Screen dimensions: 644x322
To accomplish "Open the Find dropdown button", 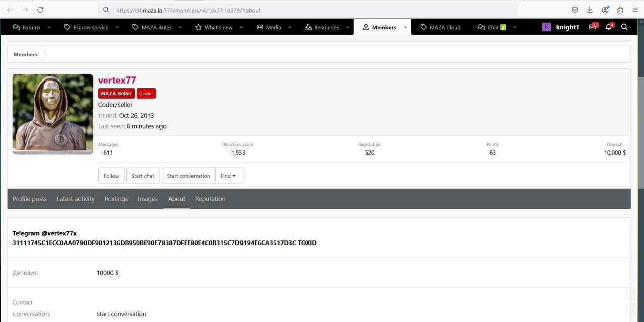I will pos(229,176).
